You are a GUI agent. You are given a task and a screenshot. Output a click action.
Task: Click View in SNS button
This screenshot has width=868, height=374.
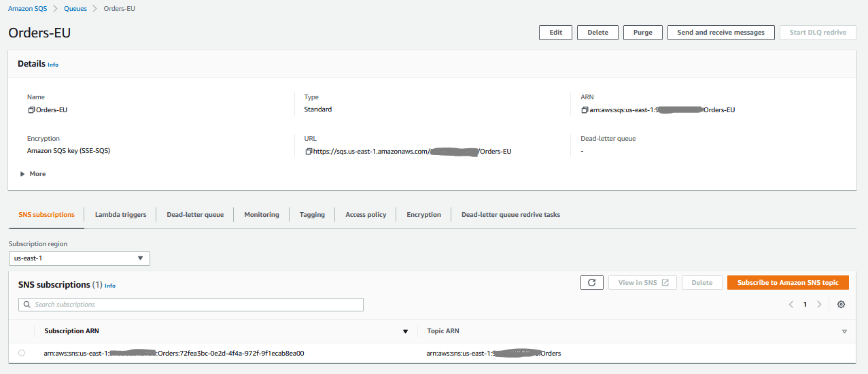click(642, 283)
